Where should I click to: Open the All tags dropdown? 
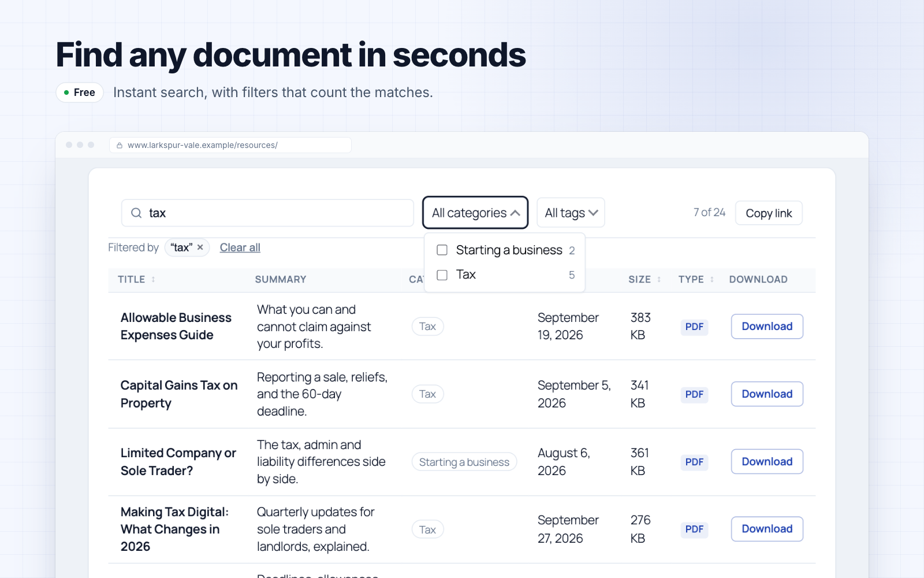[x=571, y=213]
